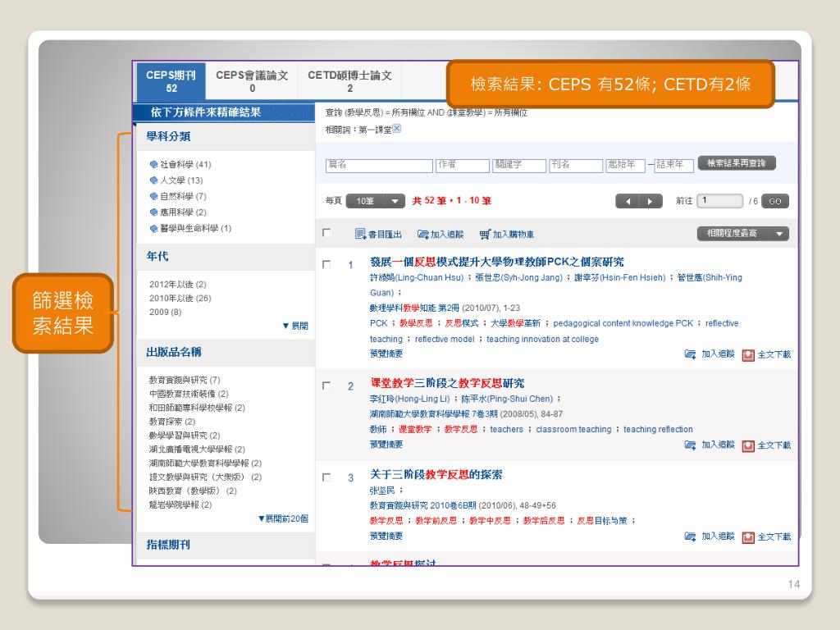Click the 作者 input field
Screen dimensions: 840x630
(463, 165)
